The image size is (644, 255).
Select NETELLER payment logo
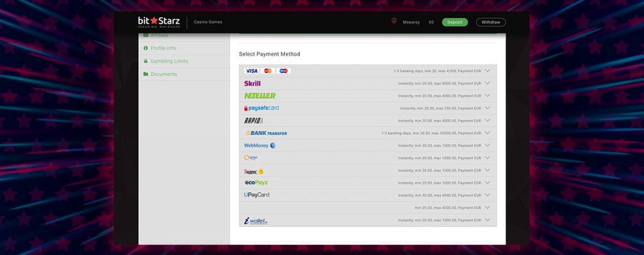click(x=260, y=96)
